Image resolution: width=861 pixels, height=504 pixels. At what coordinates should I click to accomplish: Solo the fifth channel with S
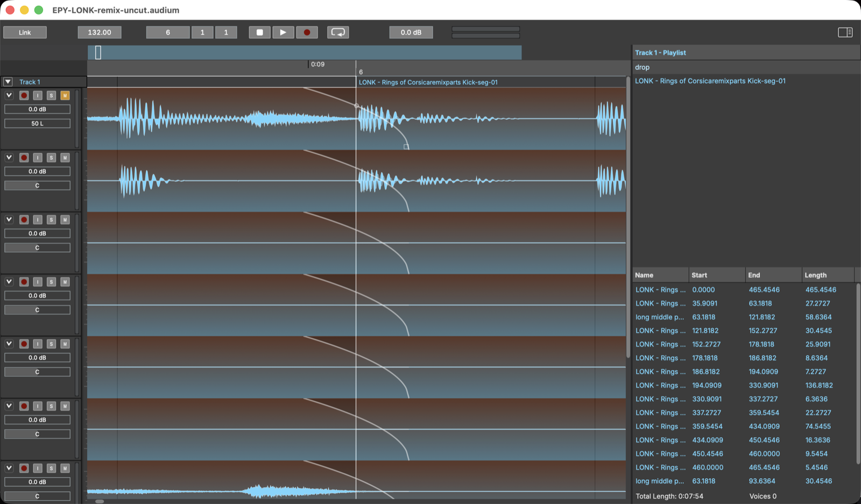click(x=51, y=344)
